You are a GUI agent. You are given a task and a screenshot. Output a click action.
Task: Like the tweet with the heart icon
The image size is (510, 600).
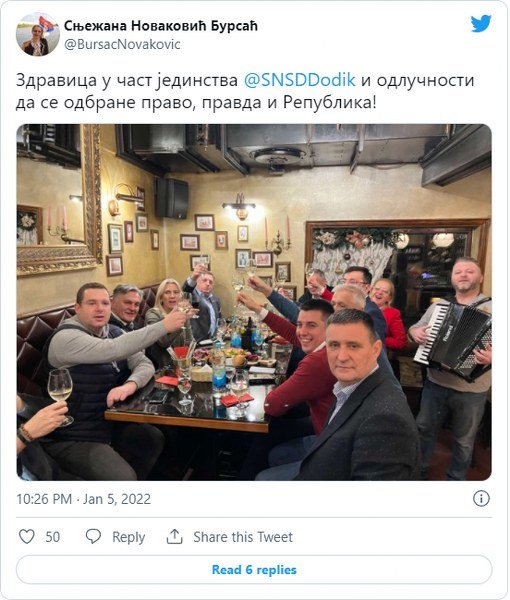[x=27, y=536]
